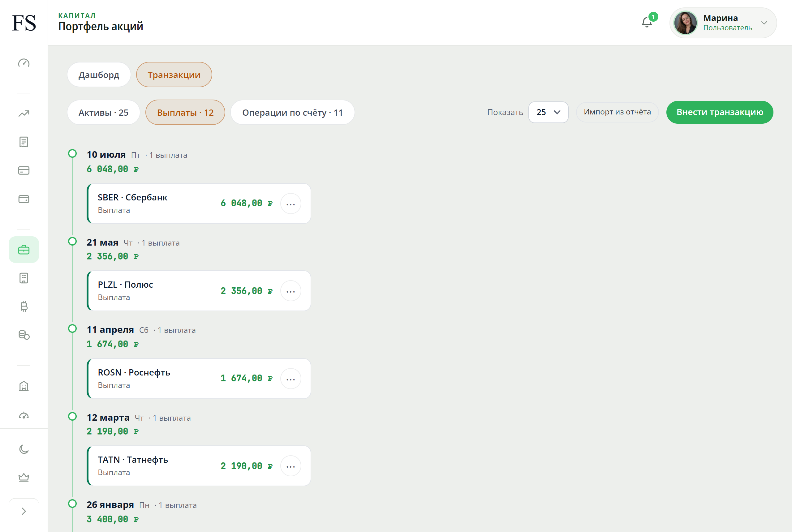Open options menu for TATN payout
The image size is (792, 532).
291,466
